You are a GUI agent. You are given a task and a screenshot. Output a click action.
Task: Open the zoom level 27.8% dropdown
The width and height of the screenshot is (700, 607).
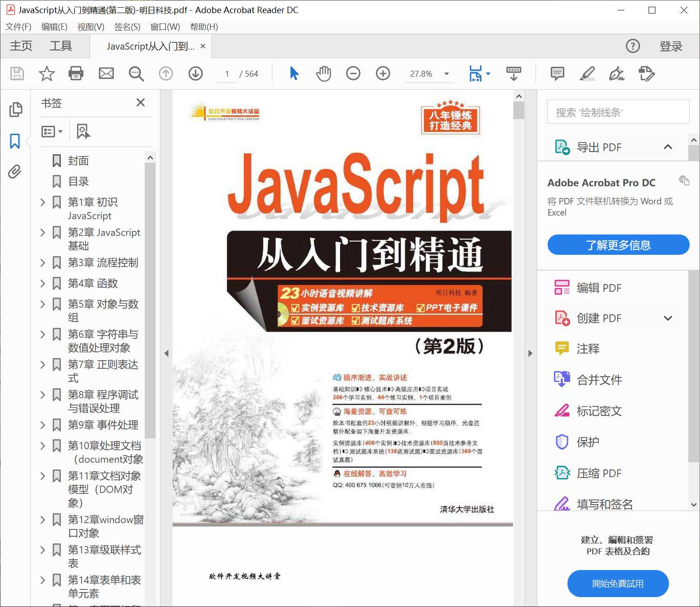click(447, 74)
